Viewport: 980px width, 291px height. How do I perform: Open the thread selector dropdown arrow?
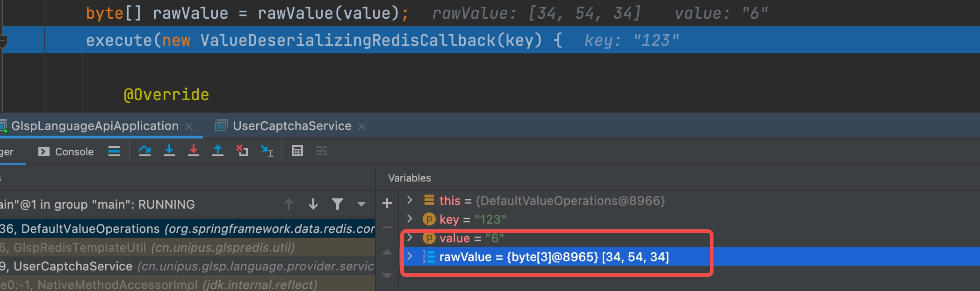pyautogui.click(x=361, y=204)
